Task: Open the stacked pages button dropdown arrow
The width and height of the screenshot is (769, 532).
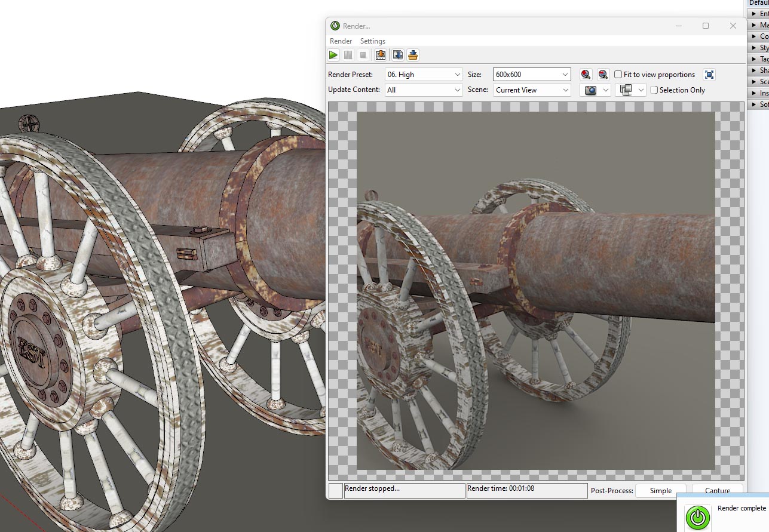Action: pos(641,90)
